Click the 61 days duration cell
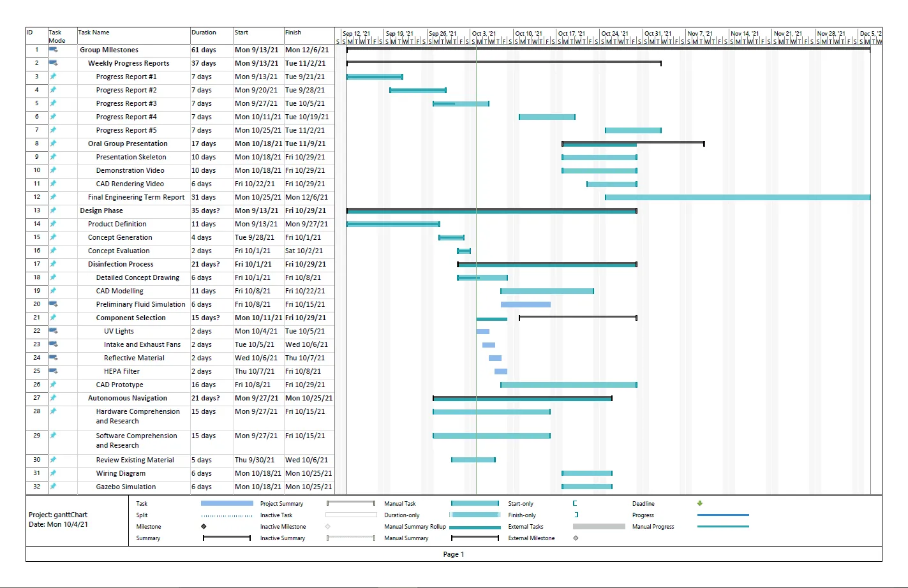This screenshot has height=588, width=908. (204, 50)
